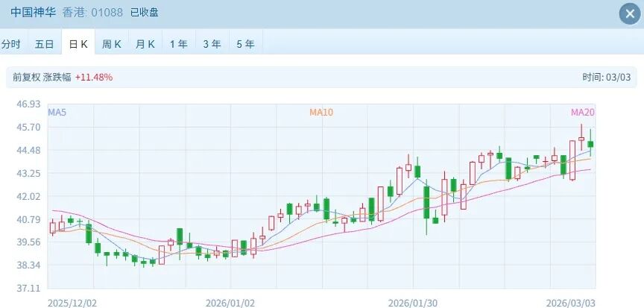The image size is (644, 308).
Task: Click the 已收盘 market status label
Action: pyautogui.click(x=144, y=13)
